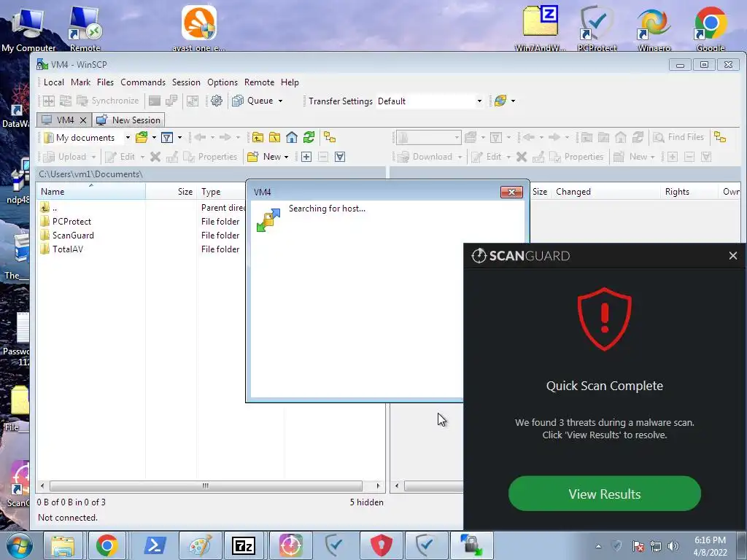
Task: Open Paint from the taskbar
Action: tap(199, 545)
